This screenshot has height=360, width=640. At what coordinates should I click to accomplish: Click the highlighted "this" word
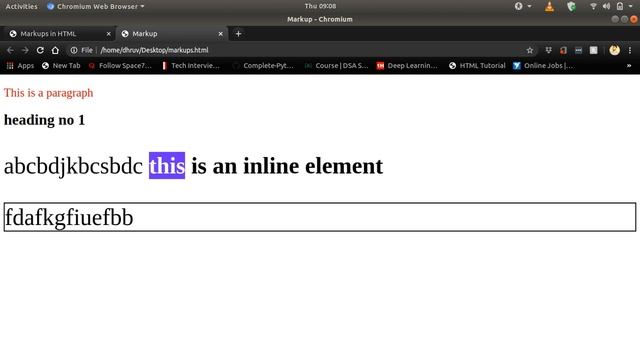(x=167, y=166)
